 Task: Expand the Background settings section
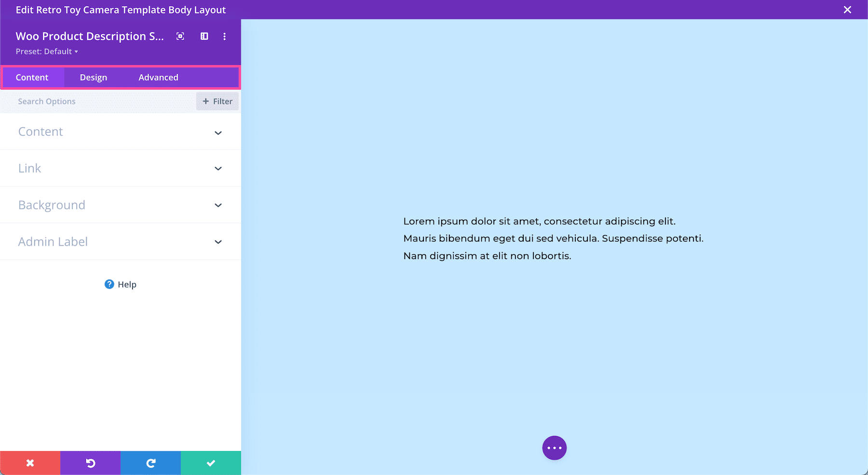[121, 205]
